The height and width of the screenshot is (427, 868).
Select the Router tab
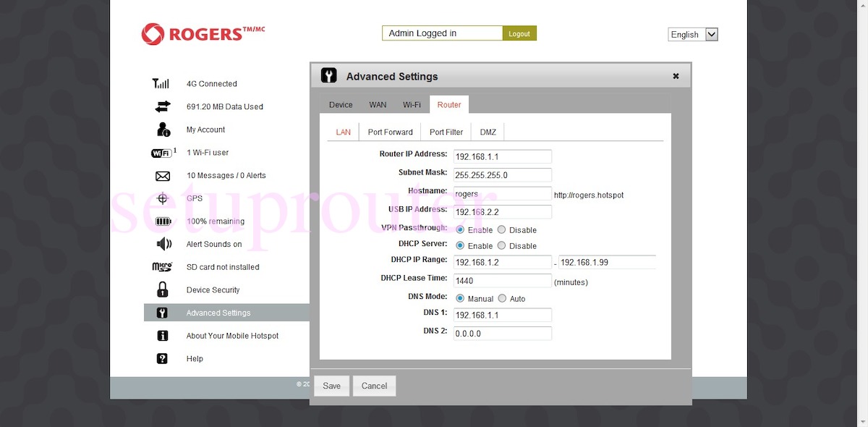tap(449, 105)
